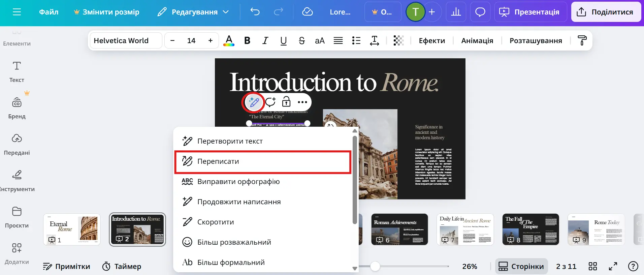Open the transparency checkerboard icon

(398, 41)
